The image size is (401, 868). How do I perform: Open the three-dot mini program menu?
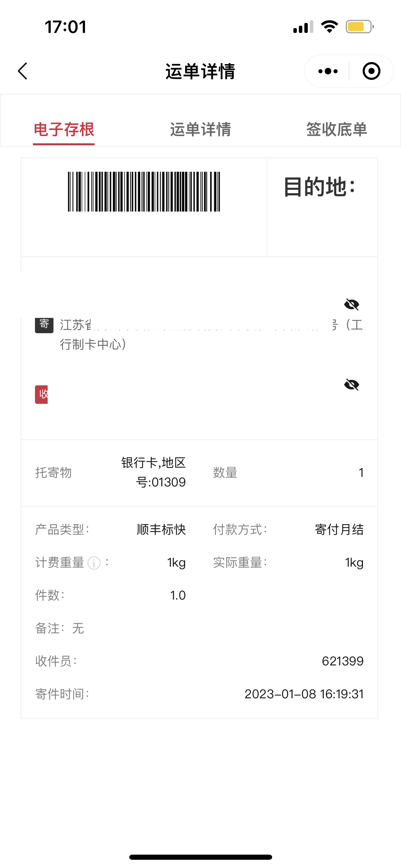click(x=328, y=71)
